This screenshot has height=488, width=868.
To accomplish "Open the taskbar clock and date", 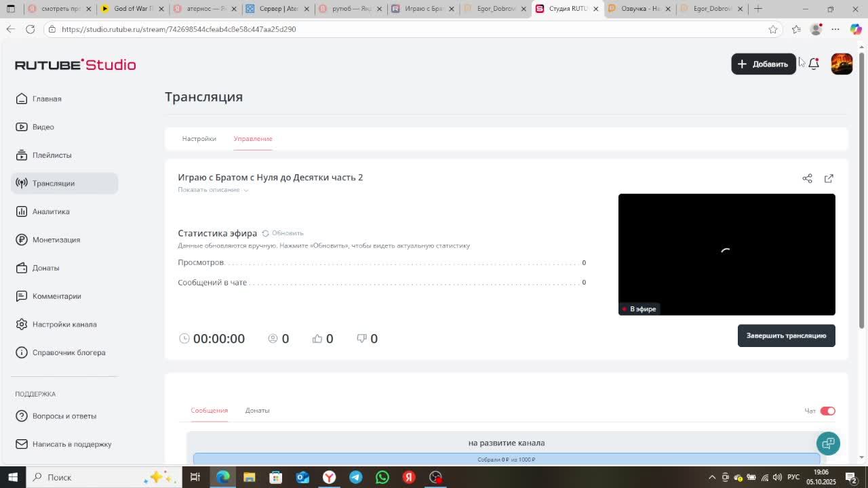I will pos(821,477).
